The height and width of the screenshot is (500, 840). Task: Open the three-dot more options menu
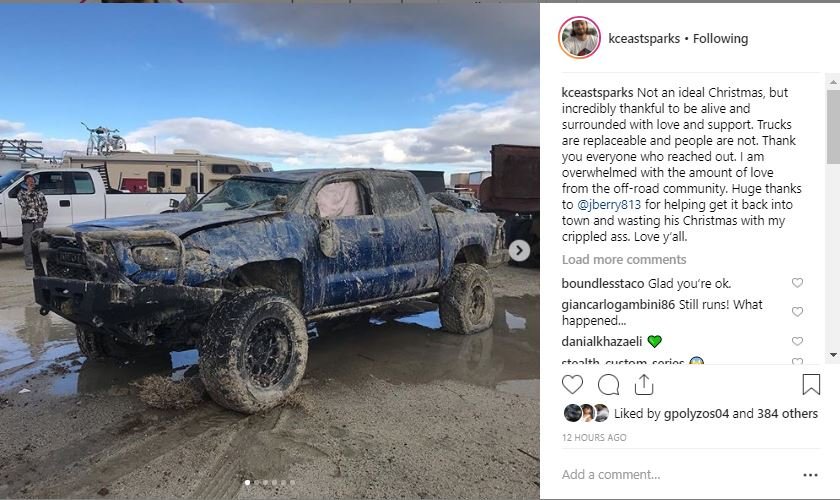(x=811, y=475)
